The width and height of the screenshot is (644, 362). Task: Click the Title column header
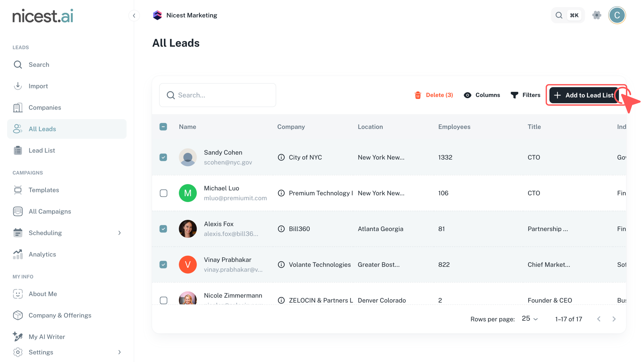click(x=534, y=127)
